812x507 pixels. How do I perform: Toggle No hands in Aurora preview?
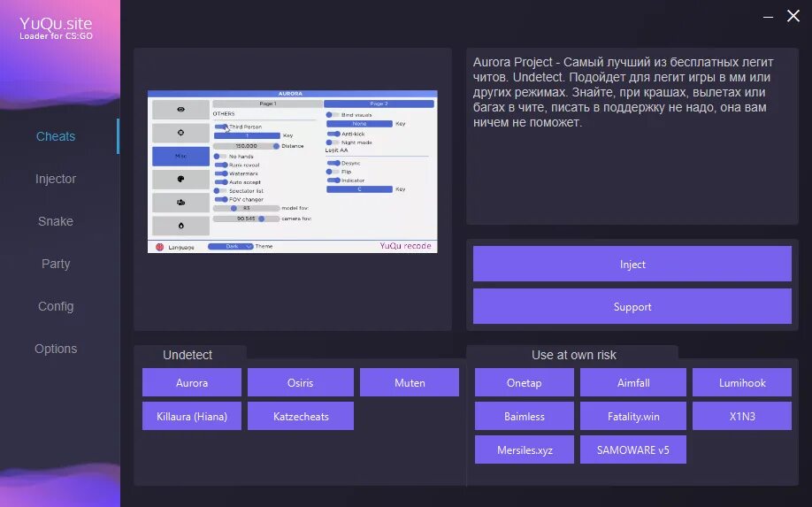(x=220, y=156)
